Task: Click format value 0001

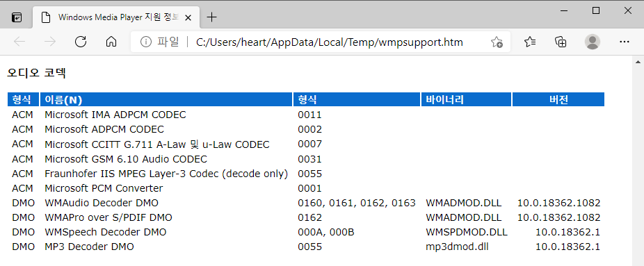Action: 309,188
